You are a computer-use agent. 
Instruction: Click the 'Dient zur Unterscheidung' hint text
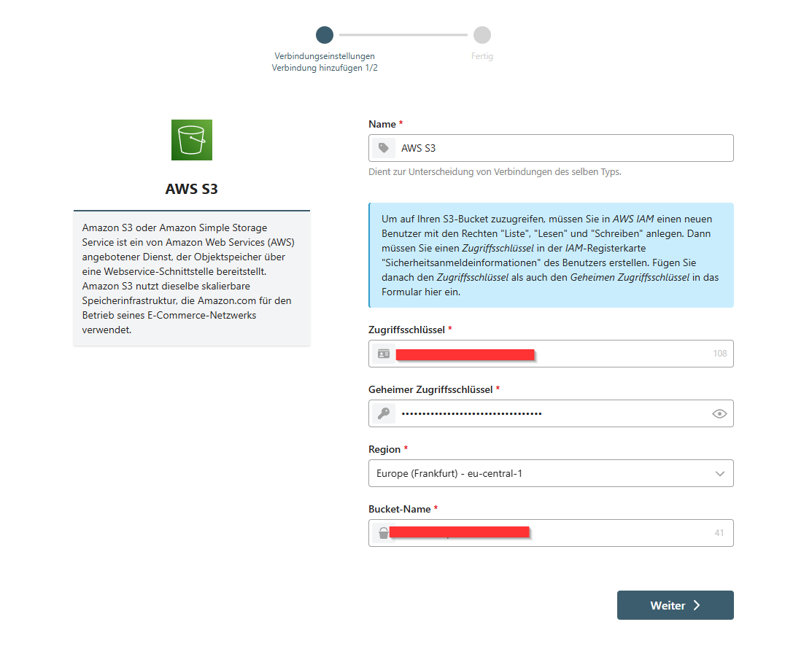click(495, 172)
